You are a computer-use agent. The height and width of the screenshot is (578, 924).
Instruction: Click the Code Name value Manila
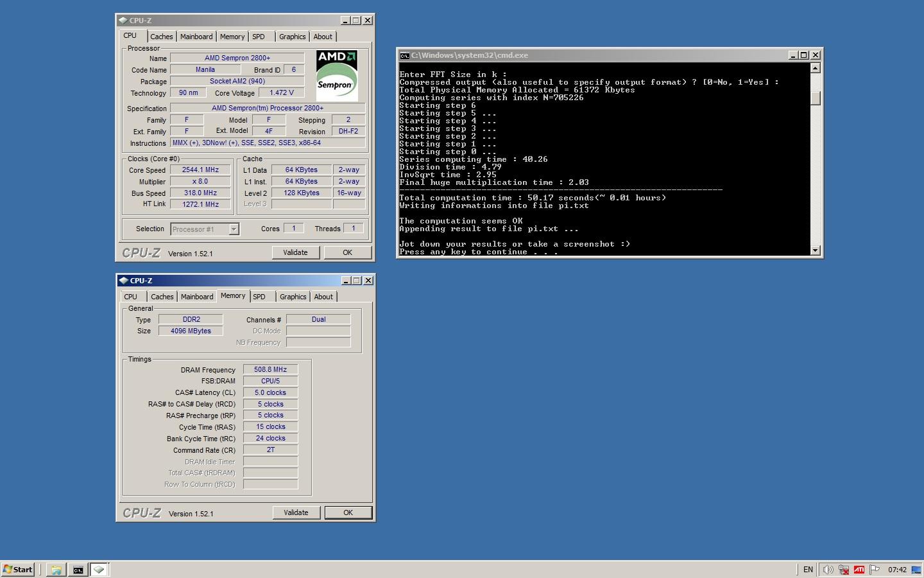pyautogui.click(x=205, y=69)
